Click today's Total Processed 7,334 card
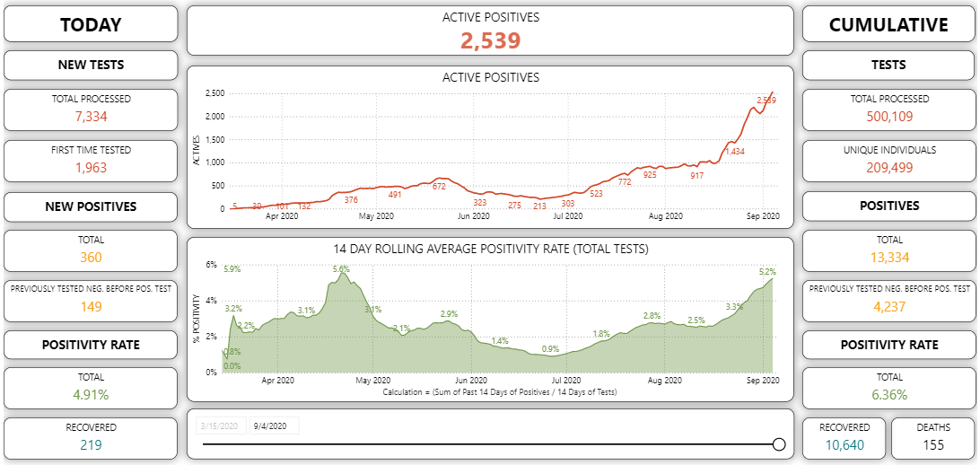Screen dimensions: 980x465 (x=91, y=109)
